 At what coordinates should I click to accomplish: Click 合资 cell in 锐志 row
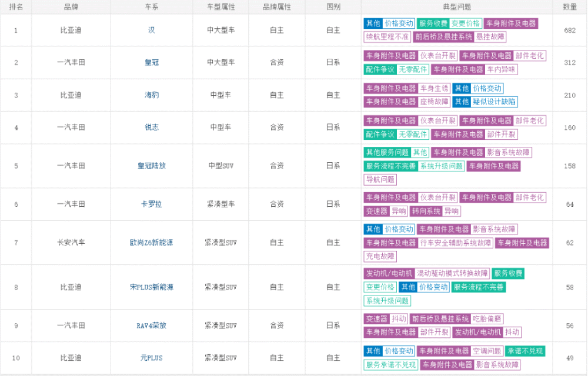pos(277,127)
